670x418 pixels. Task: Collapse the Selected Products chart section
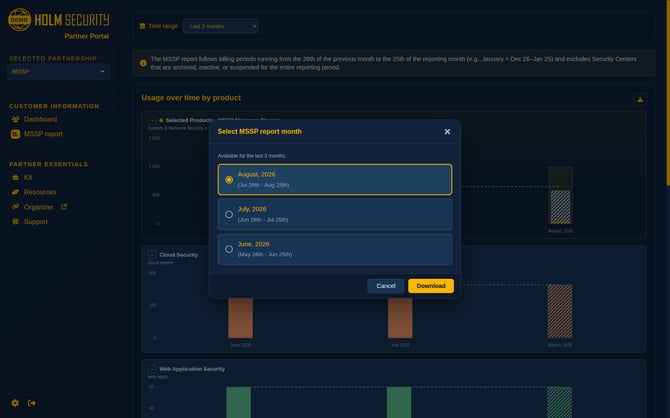pos(152,120)
